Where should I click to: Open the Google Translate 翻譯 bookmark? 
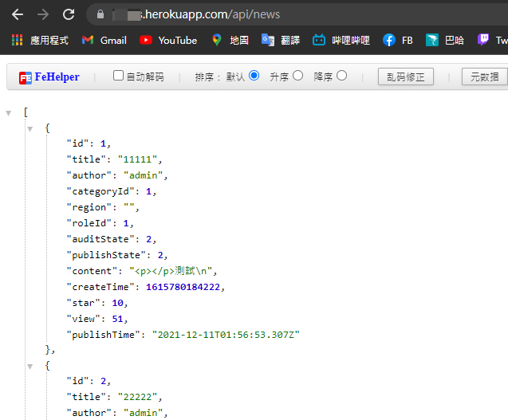pyautogui.click(x=281, y=40)
